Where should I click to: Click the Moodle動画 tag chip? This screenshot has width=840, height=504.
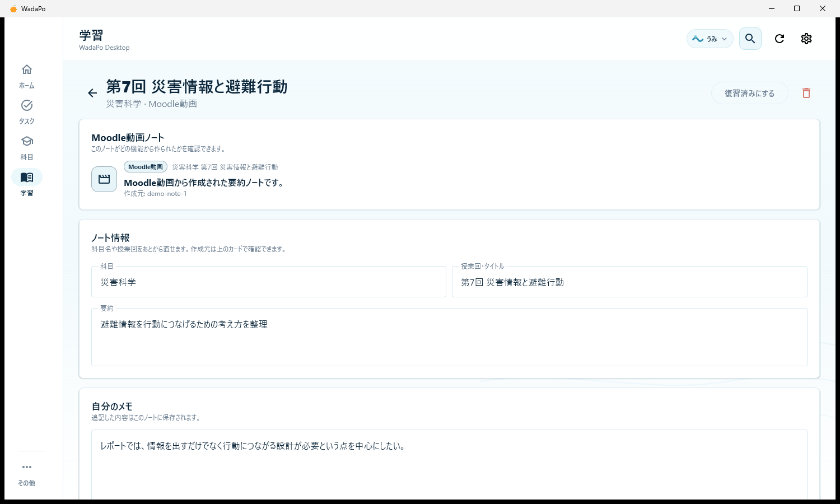coord(146,167)
